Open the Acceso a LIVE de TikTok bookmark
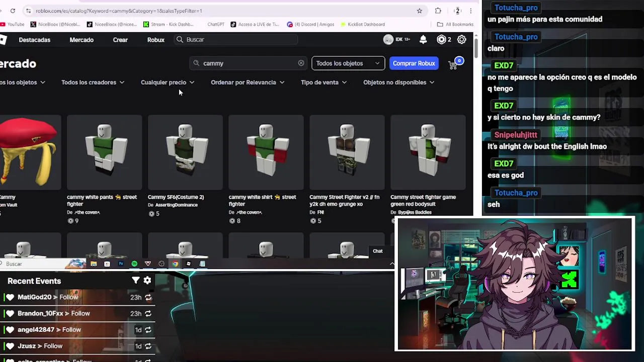The width and height of the screenshot is (644, 362). [255, 24]
